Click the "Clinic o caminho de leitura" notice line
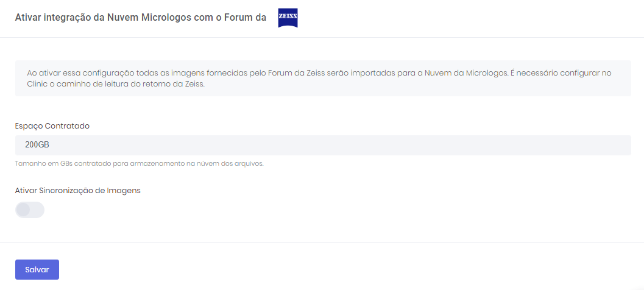 click(116, 84)
